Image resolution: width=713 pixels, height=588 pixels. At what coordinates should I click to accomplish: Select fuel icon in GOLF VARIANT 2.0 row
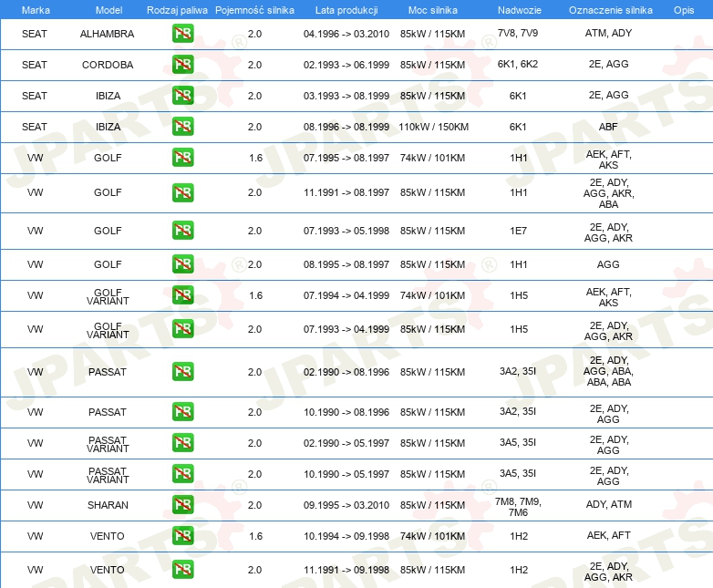coord(182,328)
